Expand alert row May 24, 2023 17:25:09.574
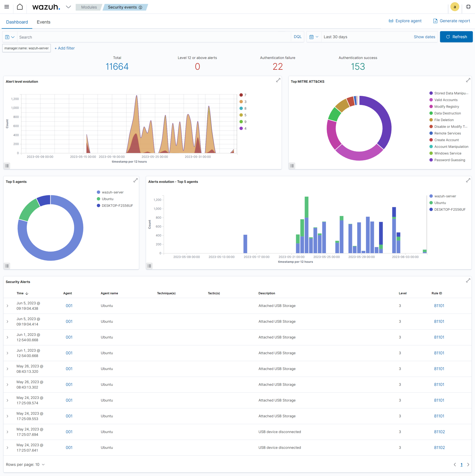475x476 pixels. point(7,400)
